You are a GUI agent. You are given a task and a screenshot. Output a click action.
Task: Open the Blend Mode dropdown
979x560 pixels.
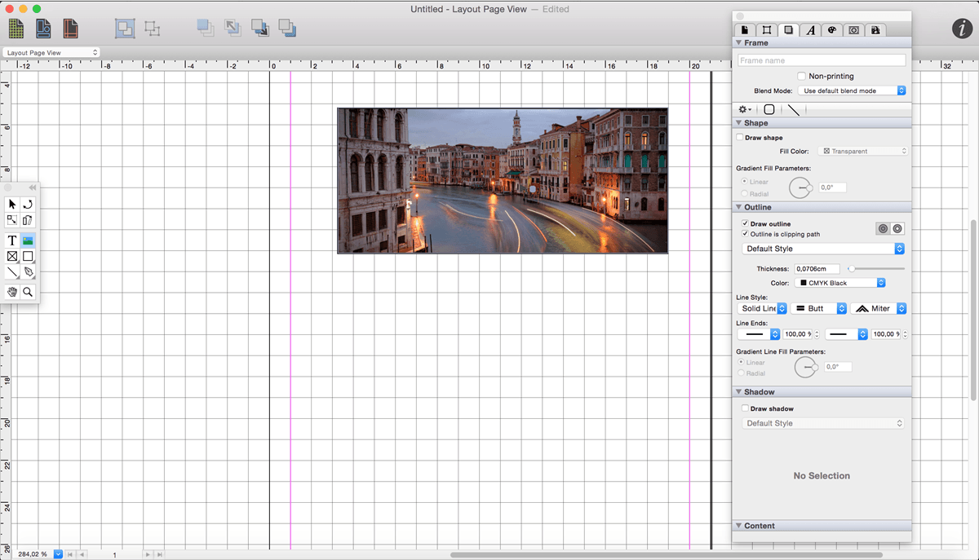click(x=852, y=90)
